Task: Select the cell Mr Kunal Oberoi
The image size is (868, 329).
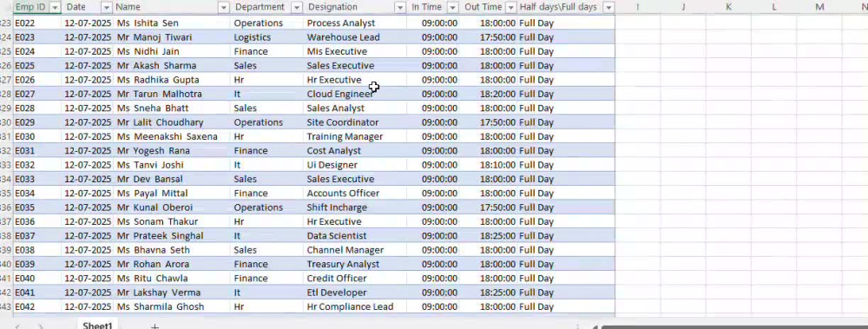Action: pos(172,207)
